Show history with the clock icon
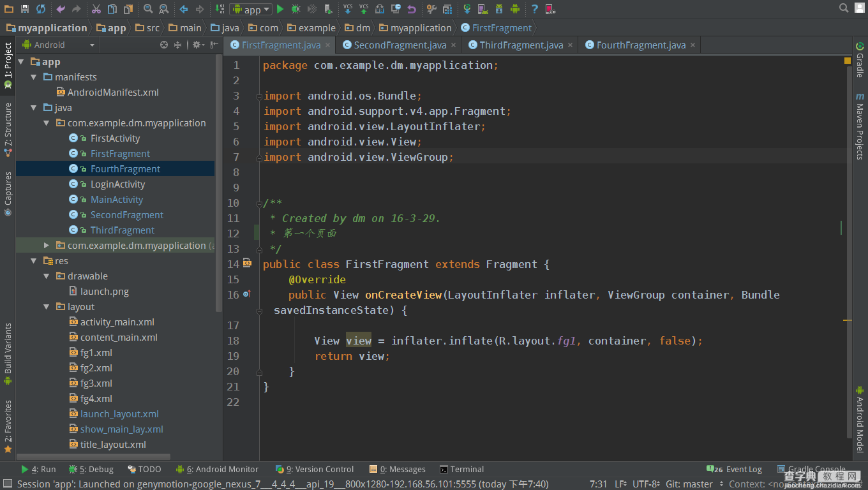This screenshot has height=490, width=868. tap(396, 9)
